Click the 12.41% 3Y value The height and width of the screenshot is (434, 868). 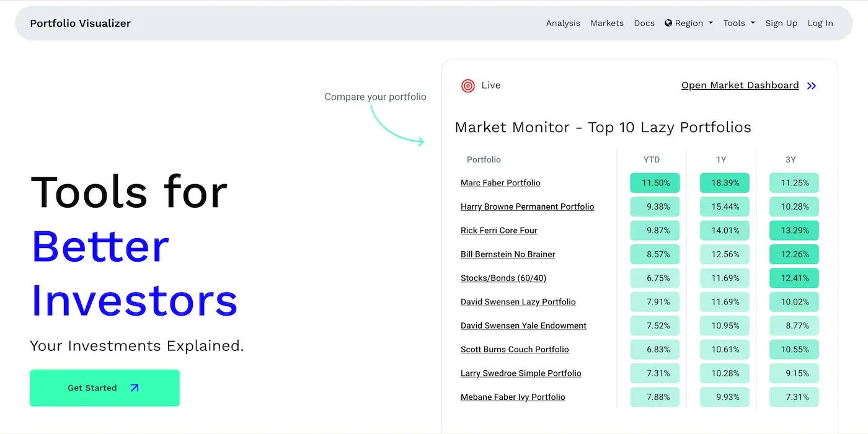click(794, 278)
